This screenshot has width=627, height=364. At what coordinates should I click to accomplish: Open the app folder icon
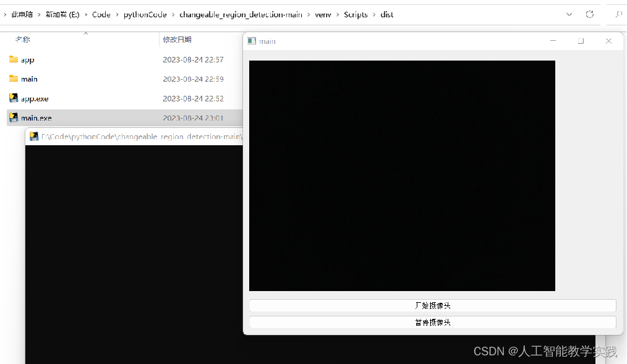click(13, 59)
